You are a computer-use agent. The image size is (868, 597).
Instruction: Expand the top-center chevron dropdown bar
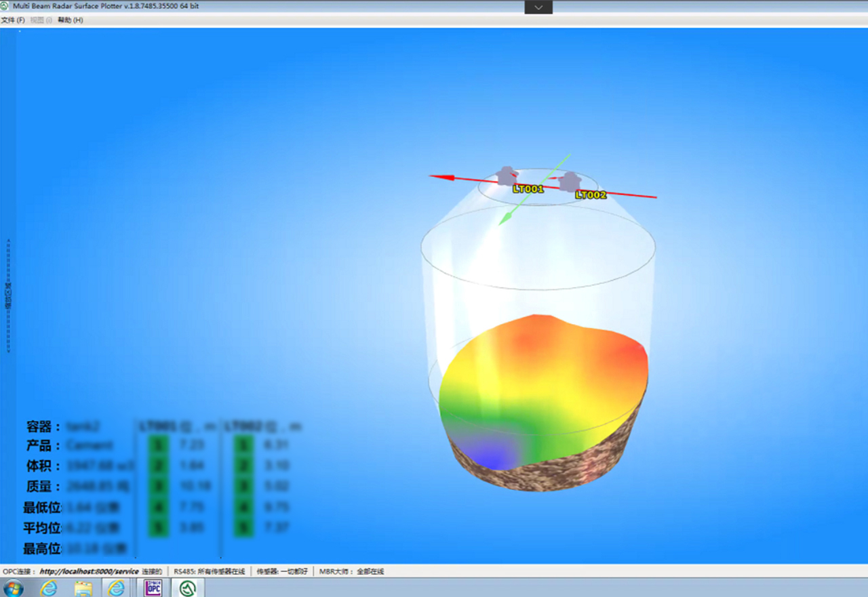(538, 7)
